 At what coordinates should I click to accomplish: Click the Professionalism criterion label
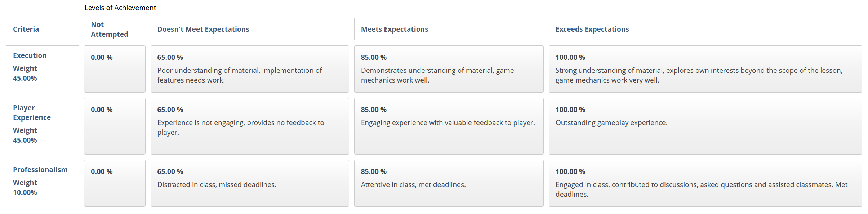[40, 170]
